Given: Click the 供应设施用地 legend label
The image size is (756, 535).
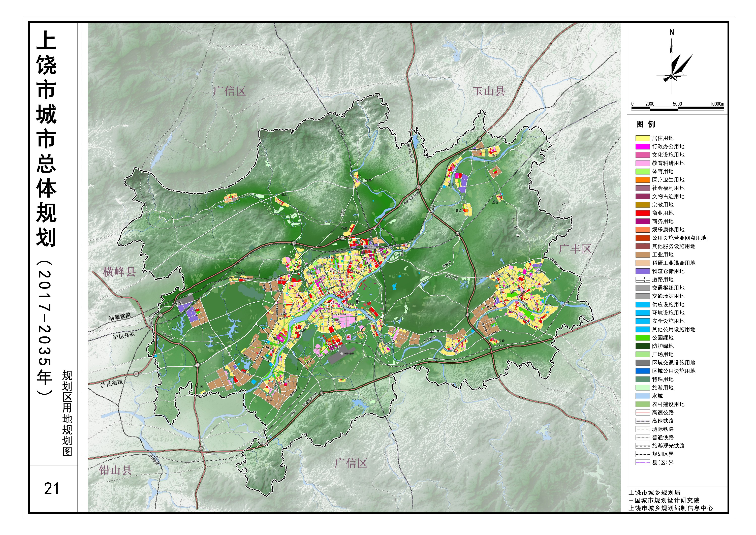Looking at the screenshot, I should [x=668, y=304].
